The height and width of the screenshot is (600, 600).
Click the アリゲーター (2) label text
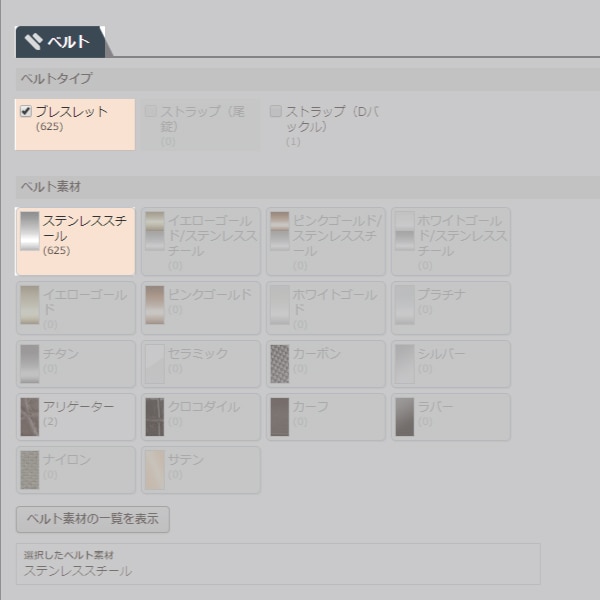(x=78, y=413)
